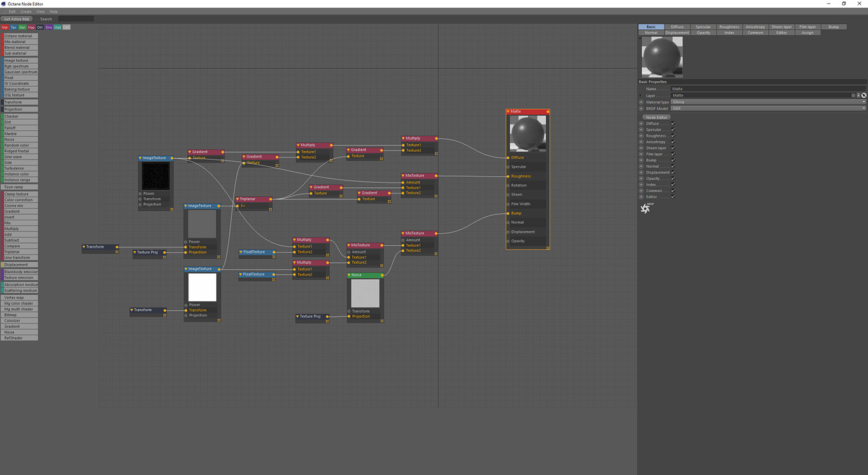The width and height of the screenshot is (868, 475).
Task: Switch to the Roughness tab
Action: pyautogui.click(x=729, y=27)
